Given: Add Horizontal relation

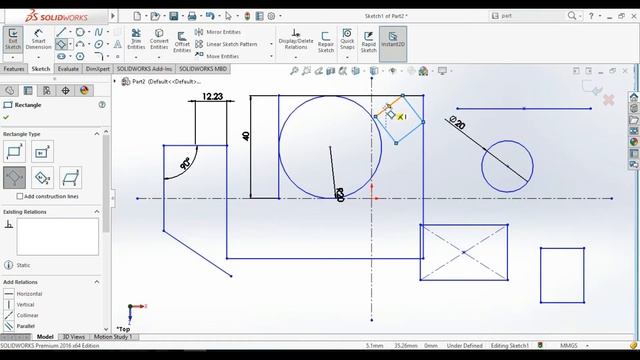Looking at the screenshot, I should [23, 293].
